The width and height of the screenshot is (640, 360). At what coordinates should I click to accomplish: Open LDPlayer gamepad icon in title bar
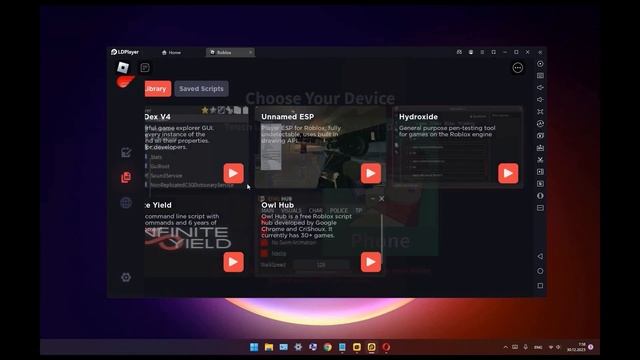(459, 52)
